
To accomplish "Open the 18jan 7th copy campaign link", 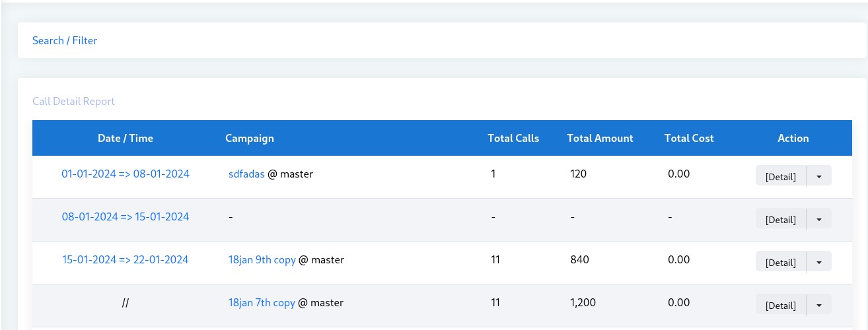I will point(262,303).
